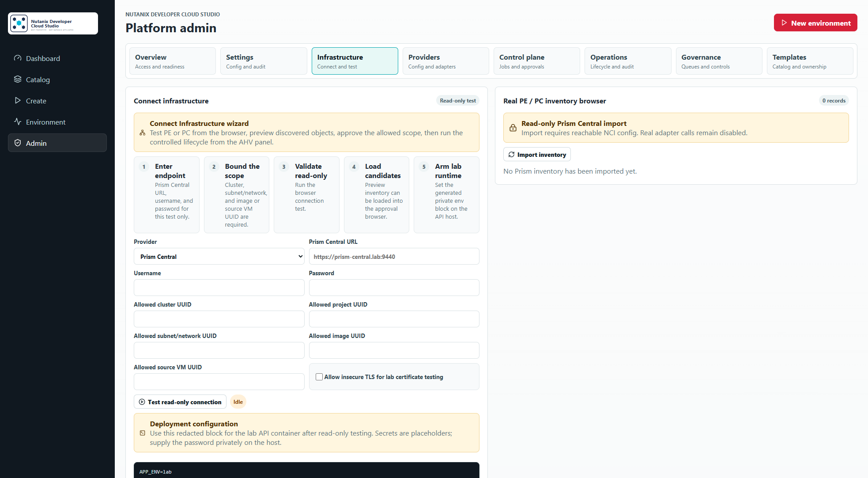Focus the Allowed subnet/network UUID field
This screenshot has width=868, height=478.
point(219,351)
